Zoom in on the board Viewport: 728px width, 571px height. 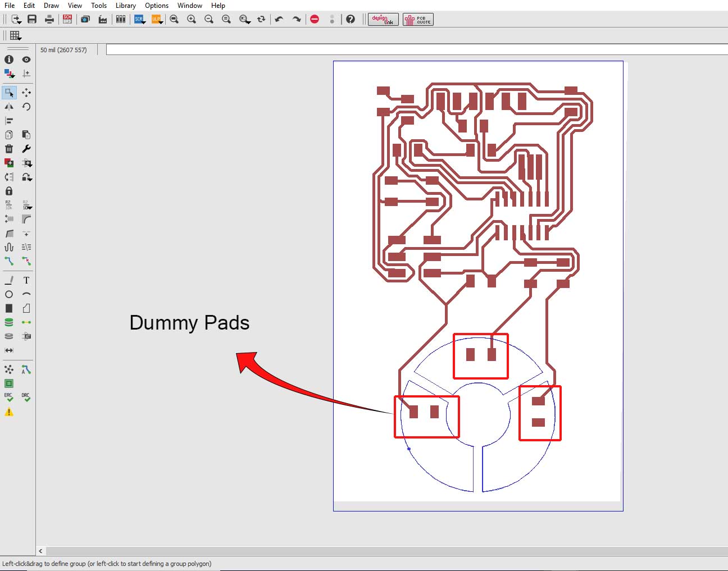(192, 19)
